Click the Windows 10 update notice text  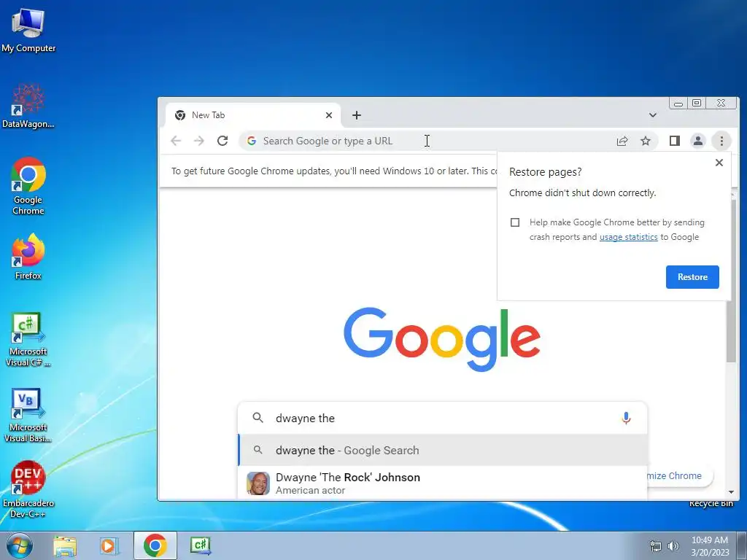tap(334, 171)
